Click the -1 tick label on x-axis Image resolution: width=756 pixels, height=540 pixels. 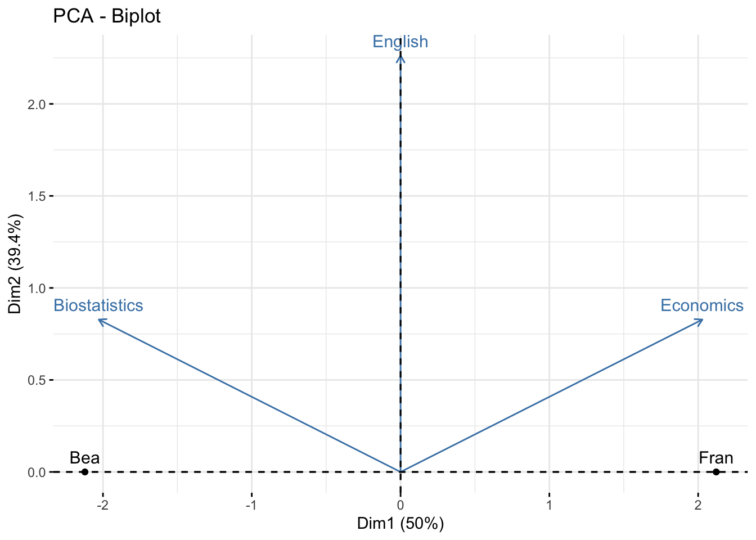pyautogui.click(x=251, y=505)
